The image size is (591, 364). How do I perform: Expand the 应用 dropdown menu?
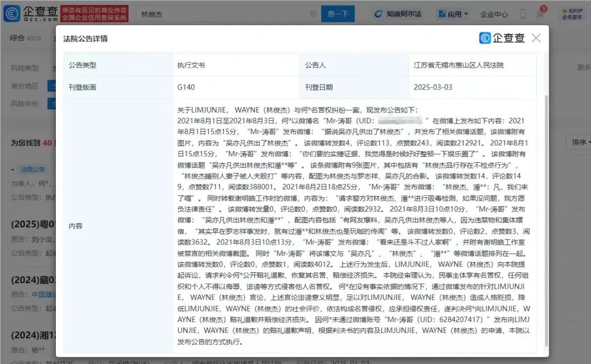[466, 14]
